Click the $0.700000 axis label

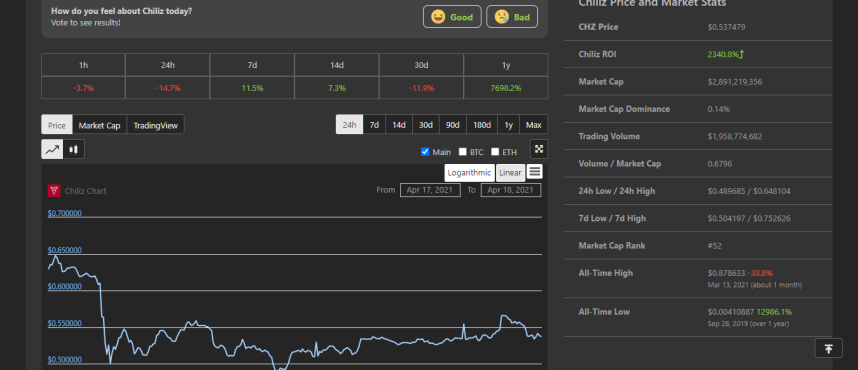(x=65, y=213)
